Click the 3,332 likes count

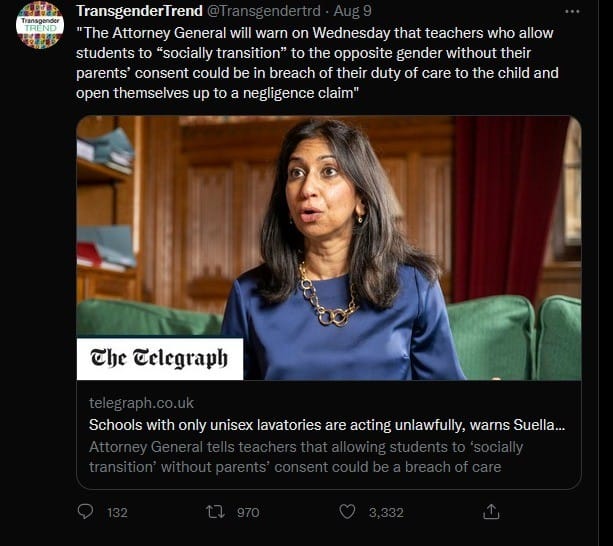coord(386,512)
